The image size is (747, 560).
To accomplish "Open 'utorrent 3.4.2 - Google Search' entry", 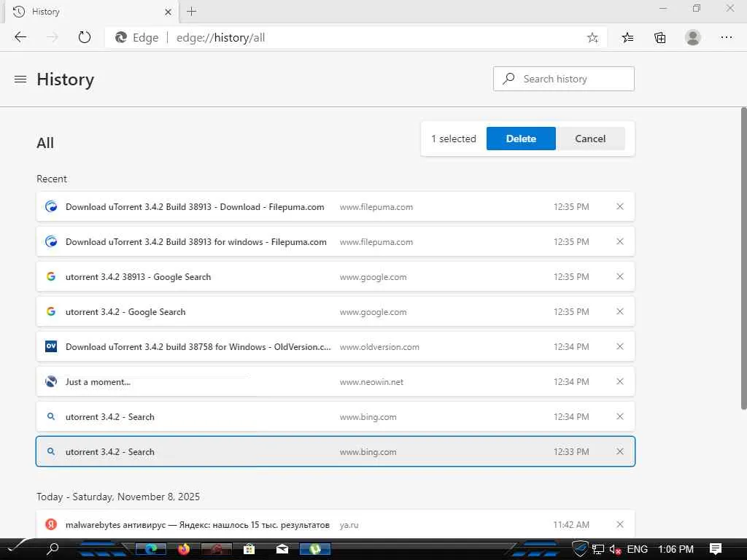I will pyautogui.click(x=125, y=312).
